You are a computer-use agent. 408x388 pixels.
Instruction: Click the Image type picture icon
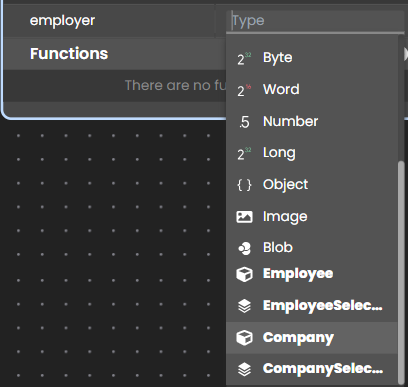pyautogui.click(x=244, y=217)
